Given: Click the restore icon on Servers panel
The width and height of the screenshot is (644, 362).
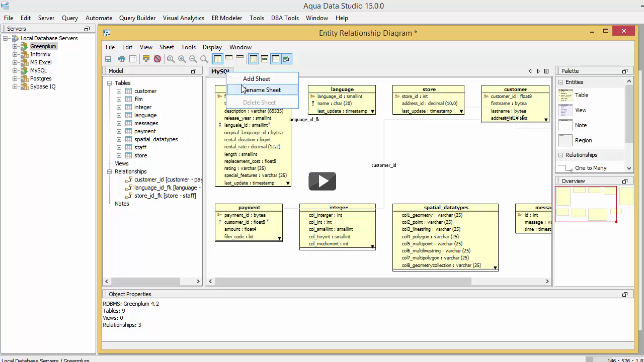Looking at the screenshot, I should (x=87, y=29).
